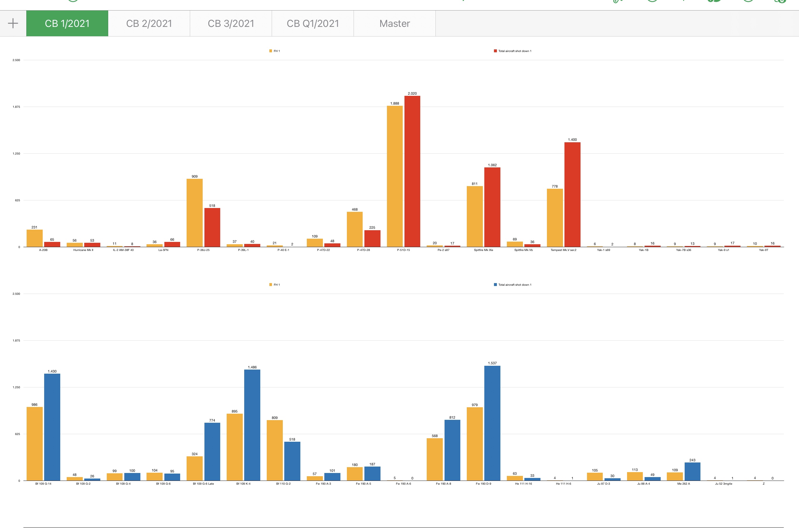Add a new sheet with plus icon

coord(13,23)
